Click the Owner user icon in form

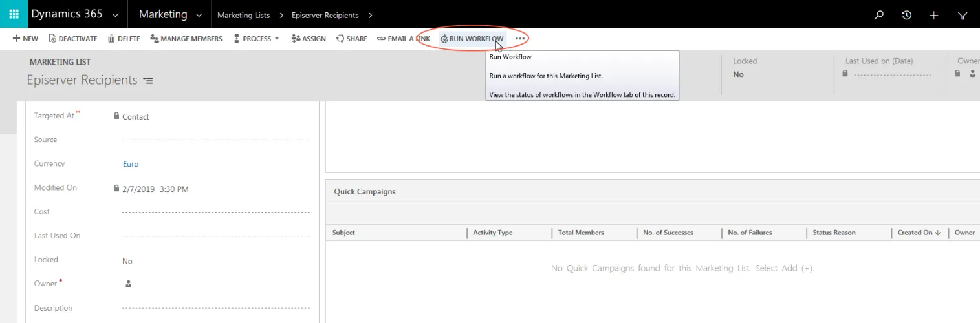[128, 284]
